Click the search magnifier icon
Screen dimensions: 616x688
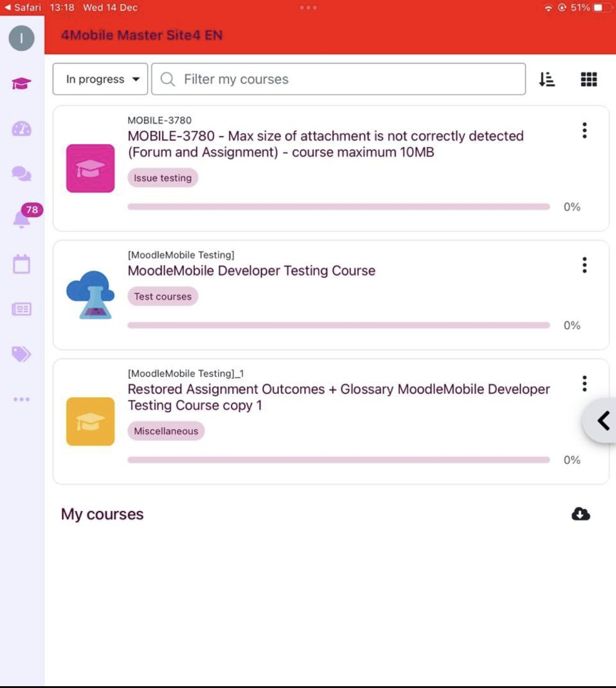[168, 79]
